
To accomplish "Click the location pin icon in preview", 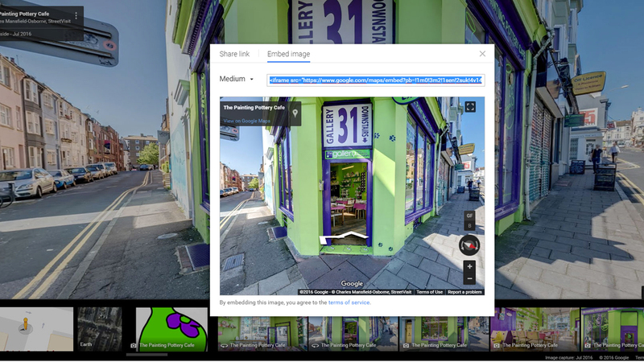I will 295,113.
